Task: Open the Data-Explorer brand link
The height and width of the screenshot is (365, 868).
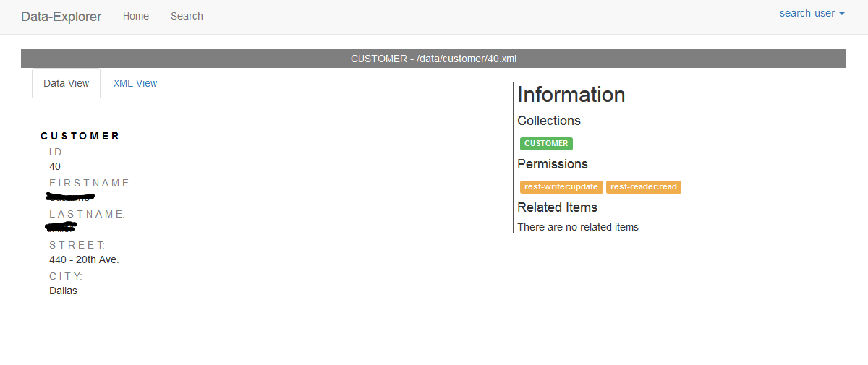Action: pos(61,16)
